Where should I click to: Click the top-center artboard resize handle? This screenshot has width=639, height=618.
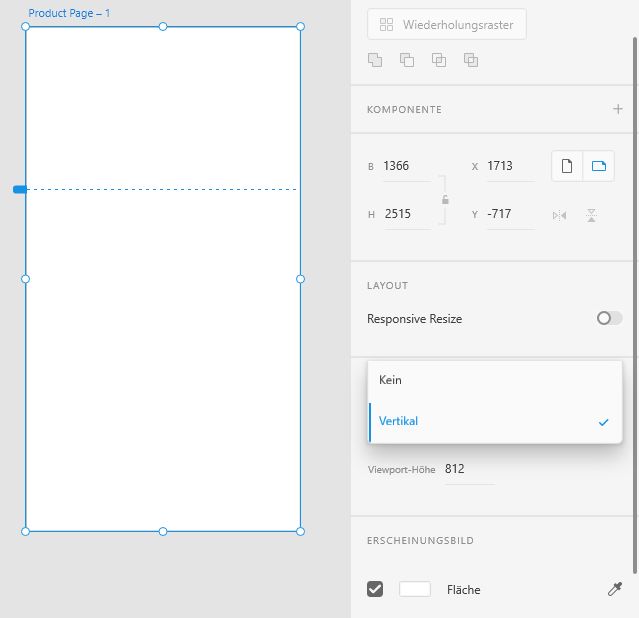click(x=163, y=26)
